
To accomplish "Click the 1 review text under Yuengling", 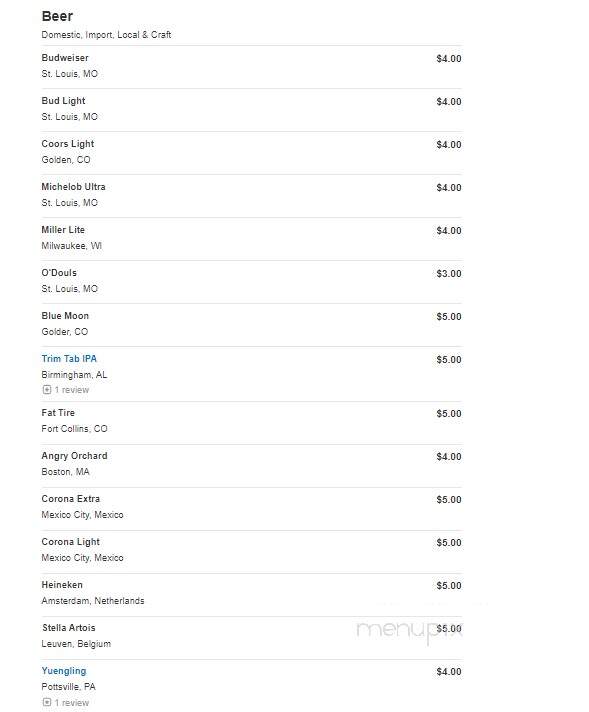I will point(72,702).
